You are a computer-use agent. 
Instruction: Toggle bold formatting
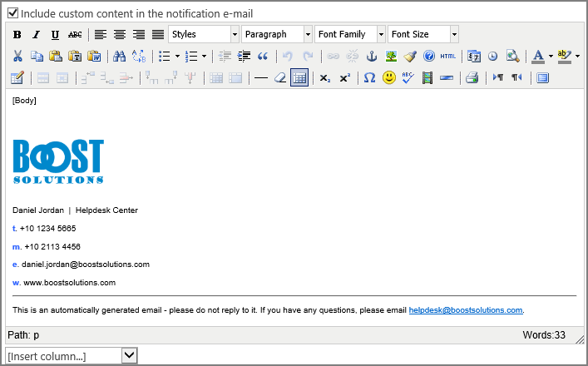[x=17, y=34]
